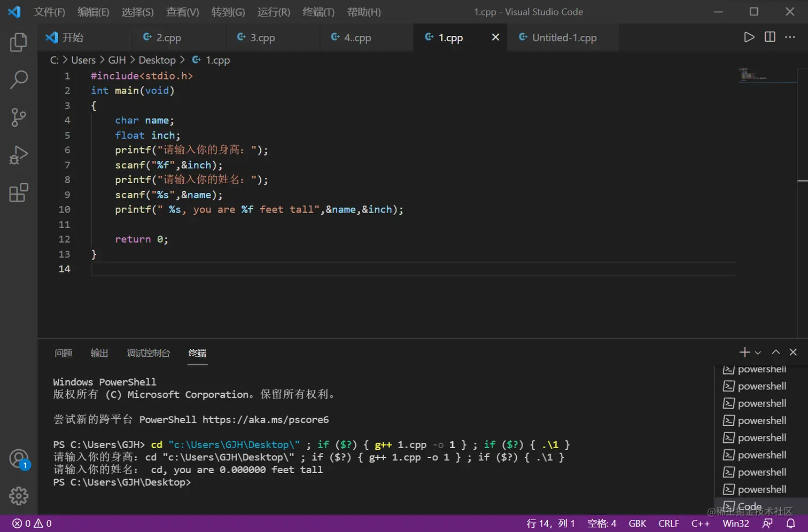Open the Search view in activity bar
Viewport: 808px width, 532px height.
pos(19,80)
